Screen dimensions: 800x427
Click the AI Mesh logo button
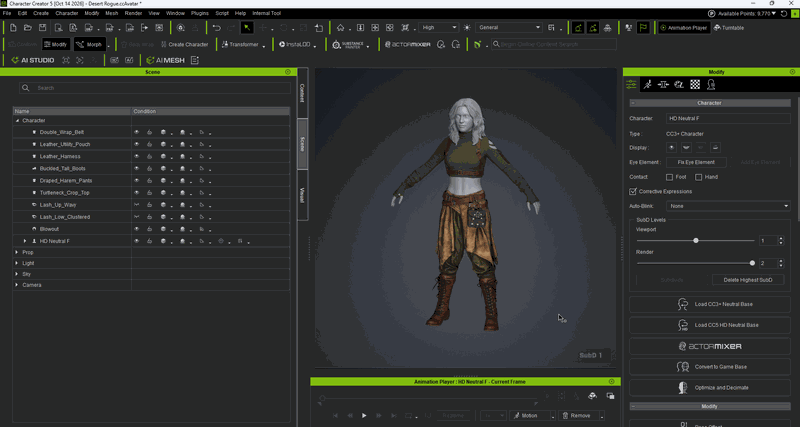click(x=166, y=60)
